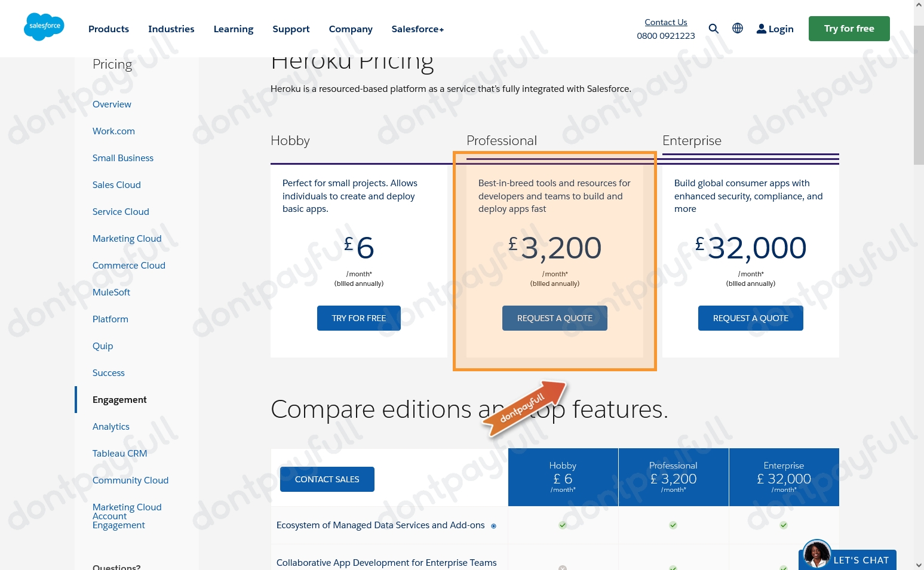Open Quip pricing link
Image resolution: width=924 pixels, height=570 pixels.
tap(103, 346)
